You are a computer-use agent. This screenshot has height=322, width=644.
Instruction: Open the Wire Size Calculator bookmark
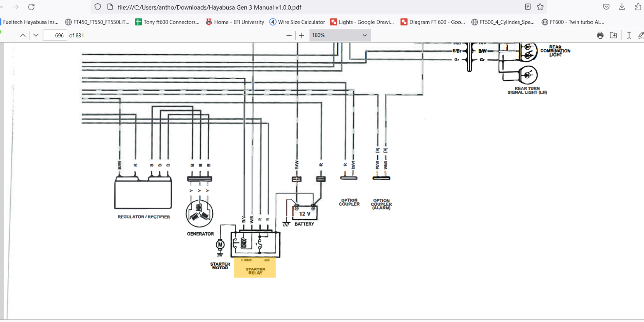coord(297,22)
